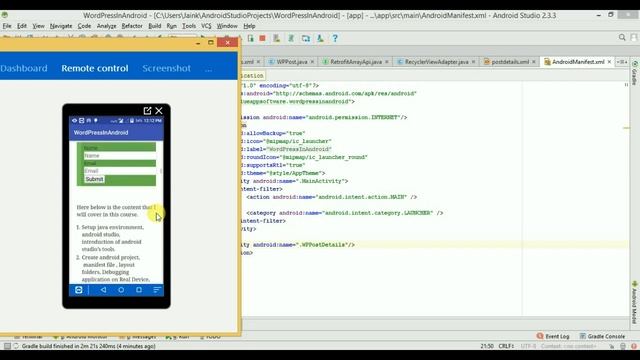Image resolution: width=640 pixels, height=360 pixels.
Task: Click the phone Back navigation triangle
Action: click(103, 290)
